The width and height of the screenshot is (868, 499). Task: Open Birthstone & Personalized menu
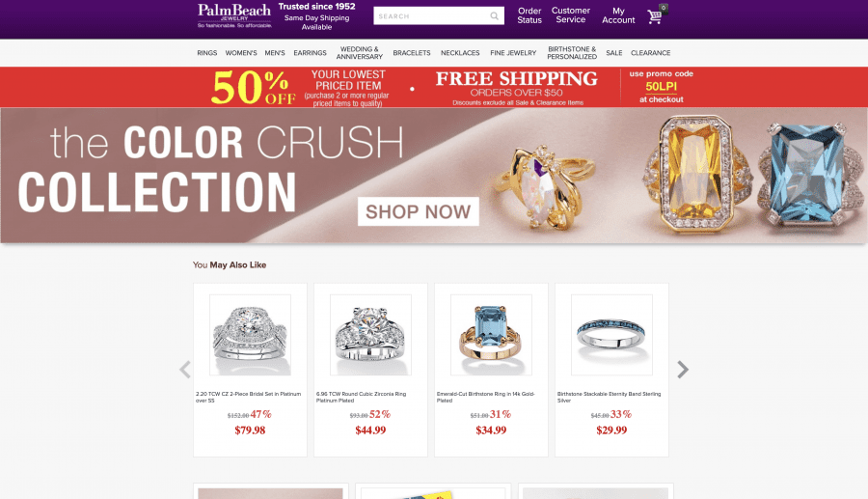tap(572, 53)
